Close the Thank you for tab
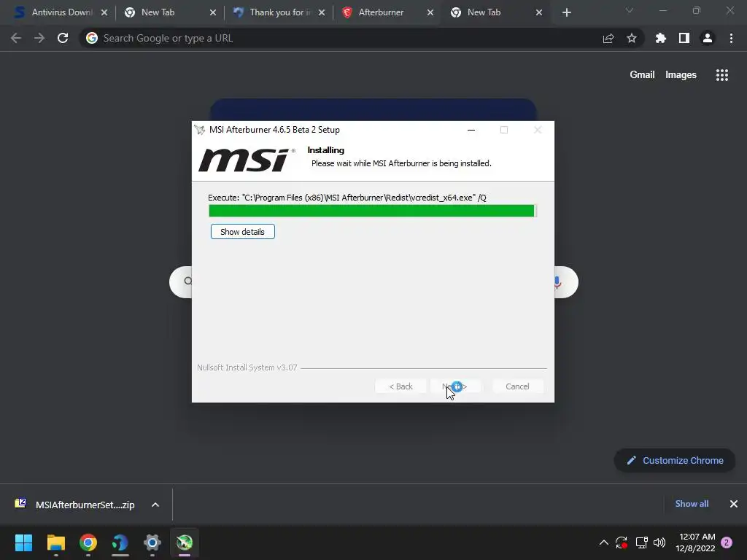The image size is (747, 560). (322, 12)
